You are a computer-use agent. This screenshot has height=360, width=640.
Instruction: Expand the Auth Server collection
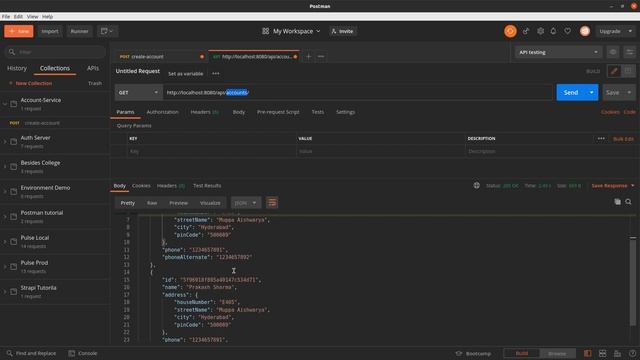pos(5,142)
